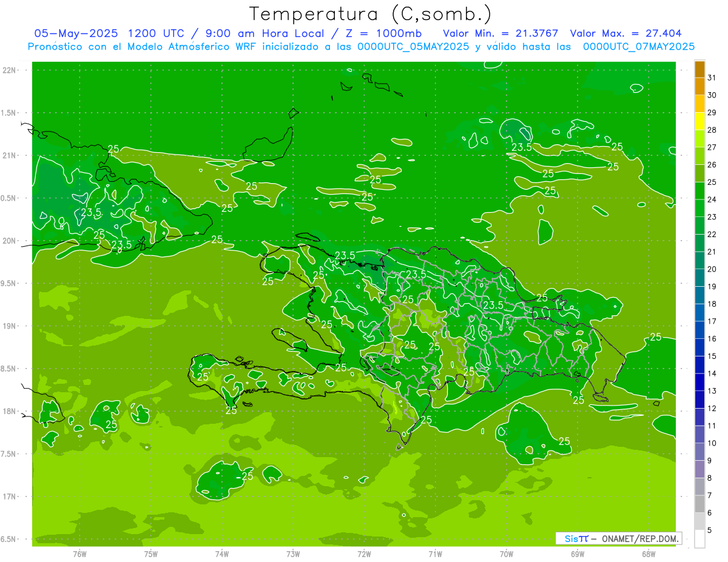Click the gray colorbar swatch between 6 and 7
Viewport: 728px width, 562px height.
pyautogui.click(x=699, y=504)
